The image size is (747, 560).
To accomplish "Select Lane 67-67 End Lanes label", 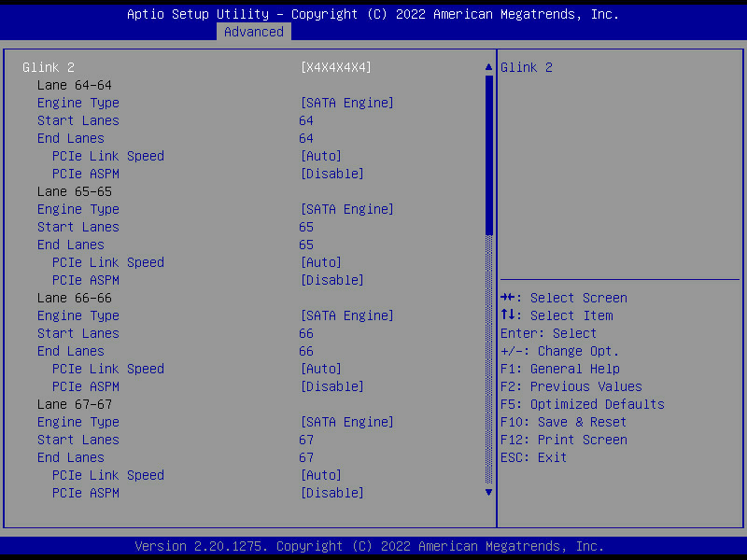I will click(x=71, y=457).
